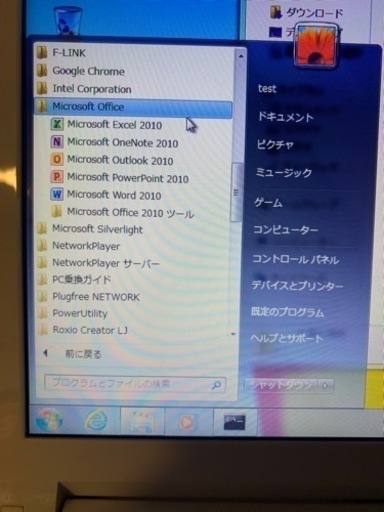384x512 pixels.
Task: Click the search magnifier icon
Action: click(217, 385)
